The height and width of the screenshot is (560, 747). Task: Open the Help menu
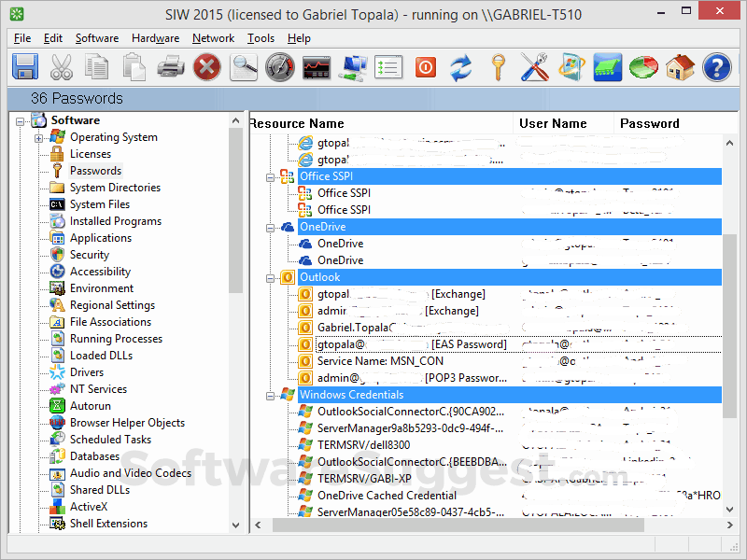point(299,38)
